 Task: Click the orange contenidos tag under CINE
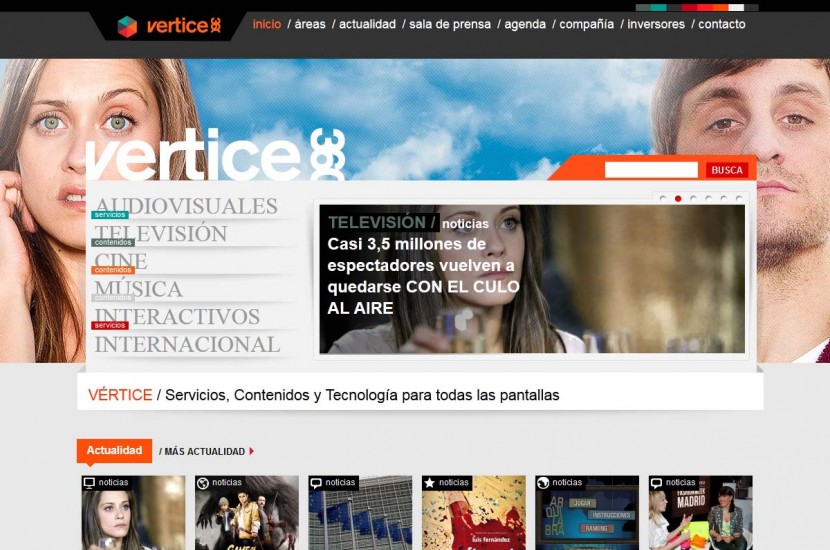click(113, 270)
